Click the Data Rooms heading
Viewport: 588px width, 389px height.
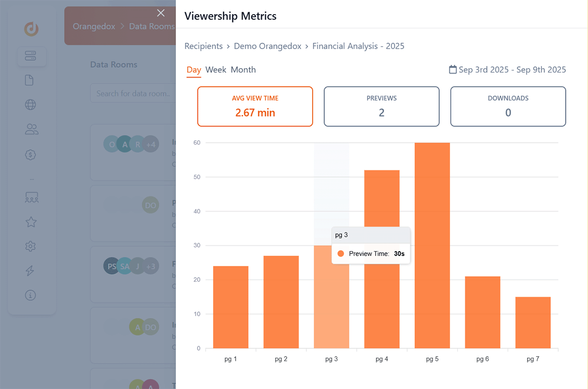(x=114, y=65)
